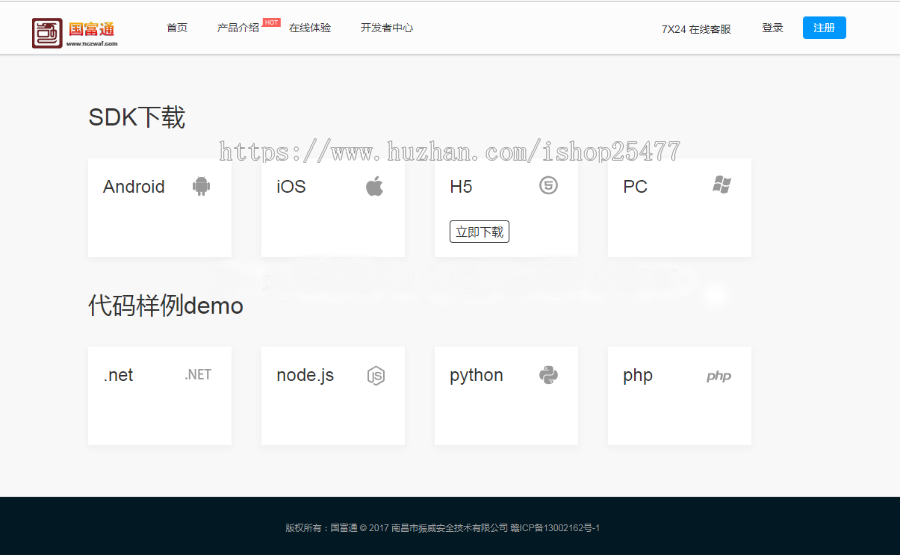
Task: Select the php demo card title
Action: coord(638,376)
